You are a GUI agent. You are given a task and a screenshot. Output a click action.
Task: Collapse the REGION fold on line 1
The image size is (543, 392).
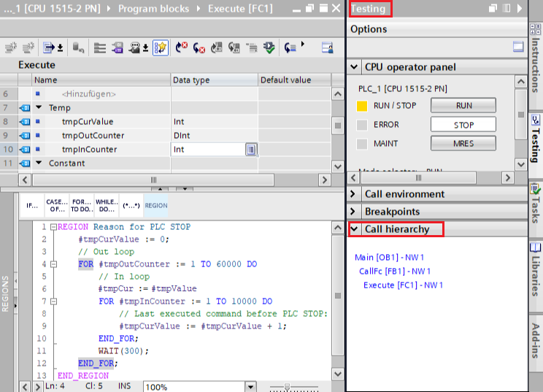[53, 227]
